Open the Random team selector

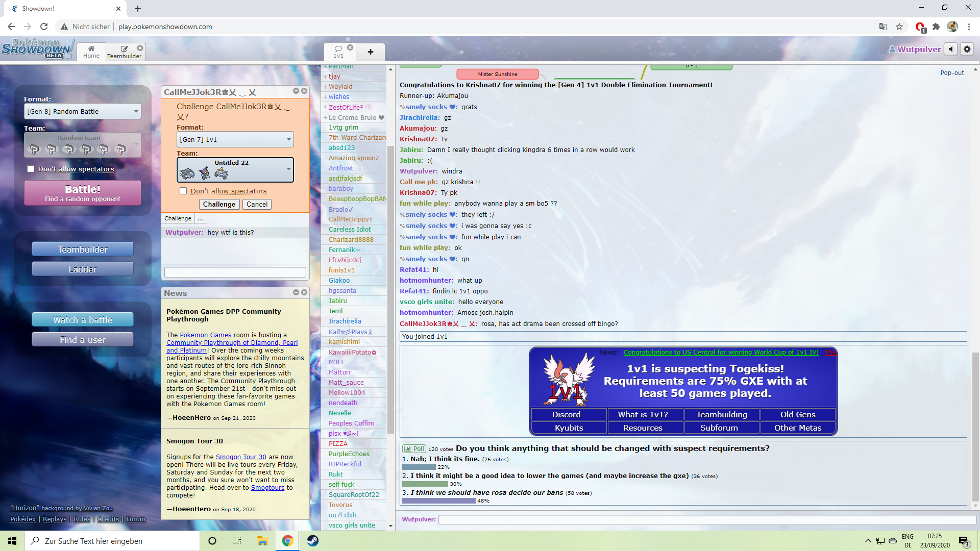83,145
